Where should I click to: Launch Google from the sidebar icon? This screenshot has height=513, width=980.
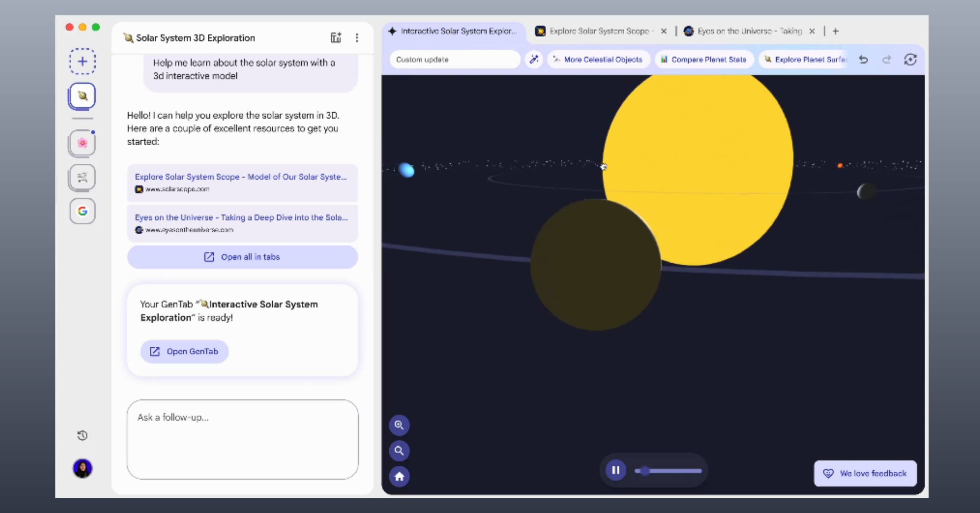point(83,211)
